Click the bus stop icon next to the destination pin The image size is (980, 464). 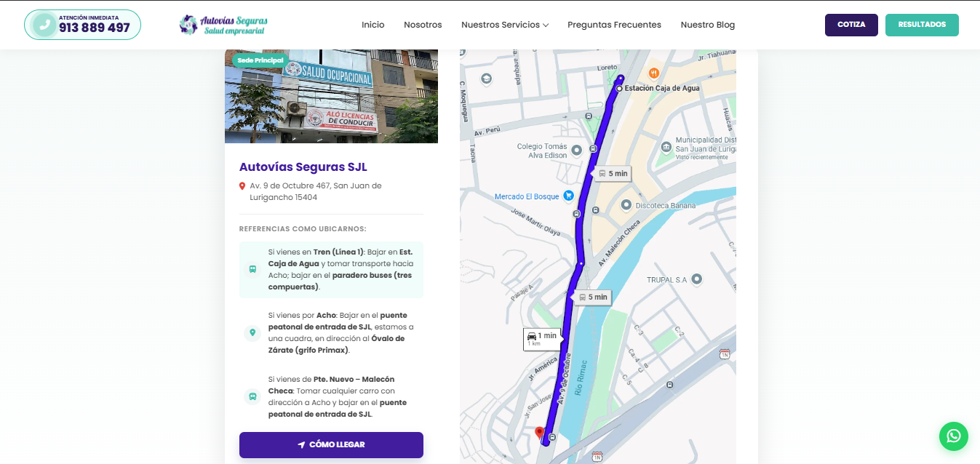tap(553, 437)
